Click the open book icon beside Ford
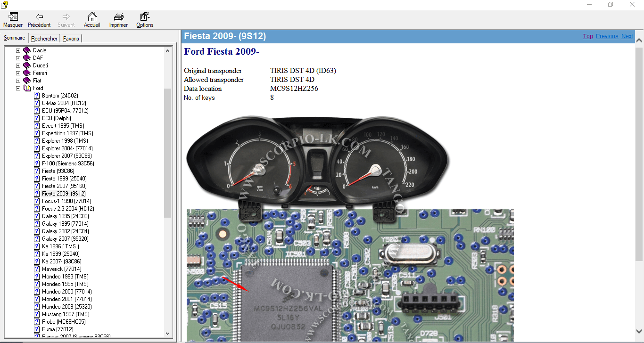 point(26,88)
